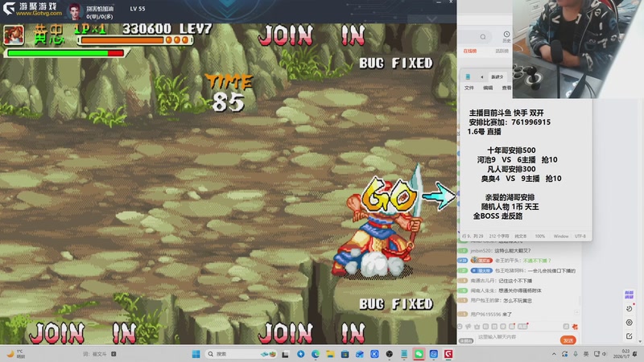Click the edit-note icon in right sidebar
The image size is (644, 362).
pyautogui.click(x=630, y=336)
